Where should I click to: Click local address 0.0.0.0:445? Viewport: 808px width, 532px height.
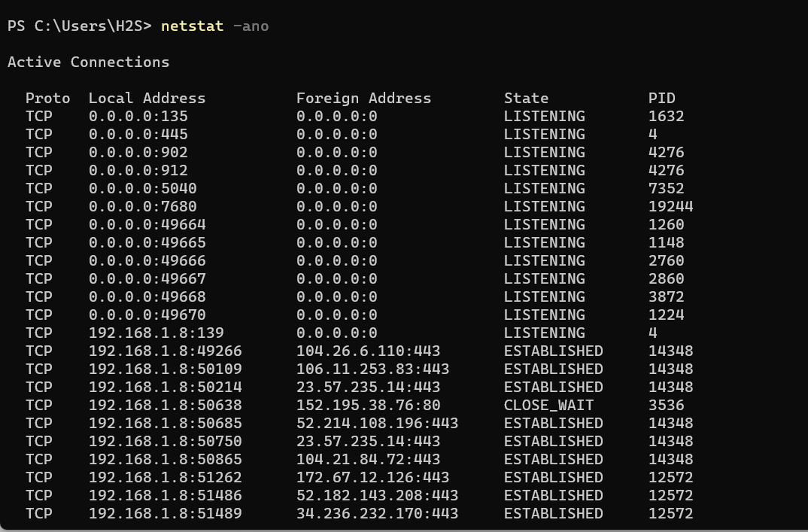coord(138,134)
